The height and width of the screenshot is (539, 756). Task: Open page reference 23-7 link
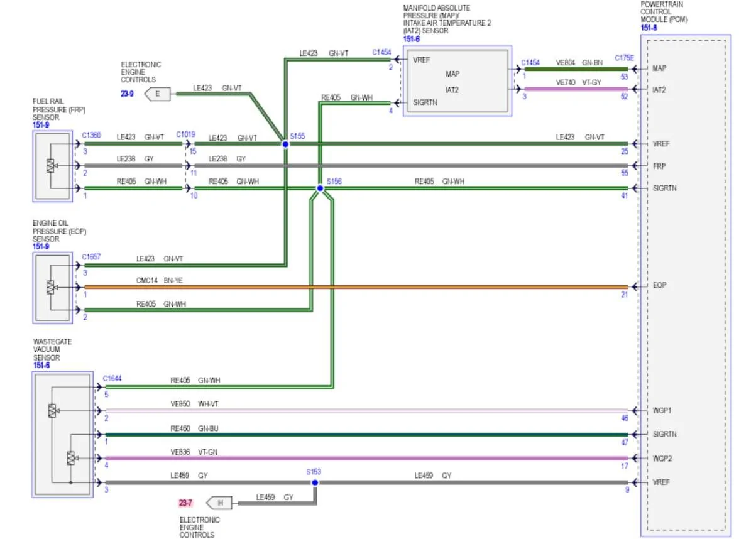coord(187,502)
